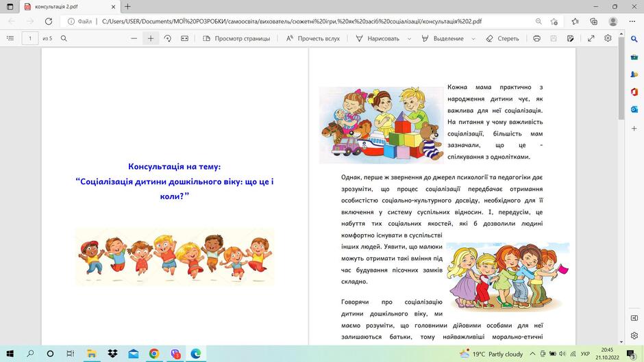Rotate the PDF page
The width and height of the screenshot is (644, 362).
point(168,38)
